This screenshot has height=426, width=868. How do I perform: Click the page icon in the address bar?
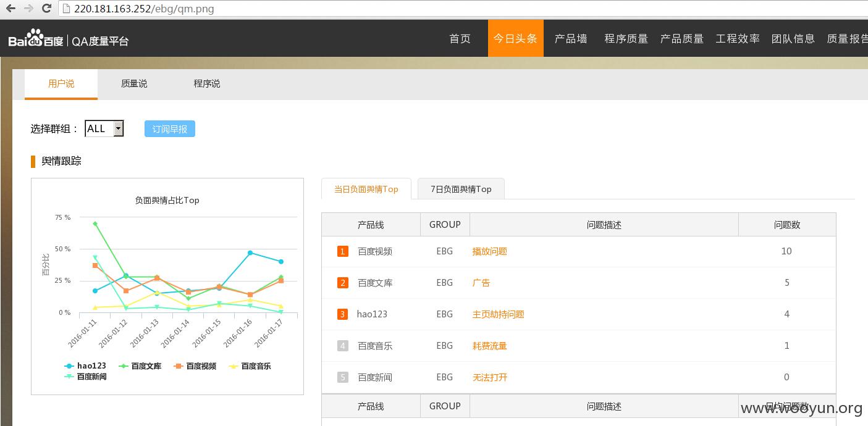tap(67, 9)
